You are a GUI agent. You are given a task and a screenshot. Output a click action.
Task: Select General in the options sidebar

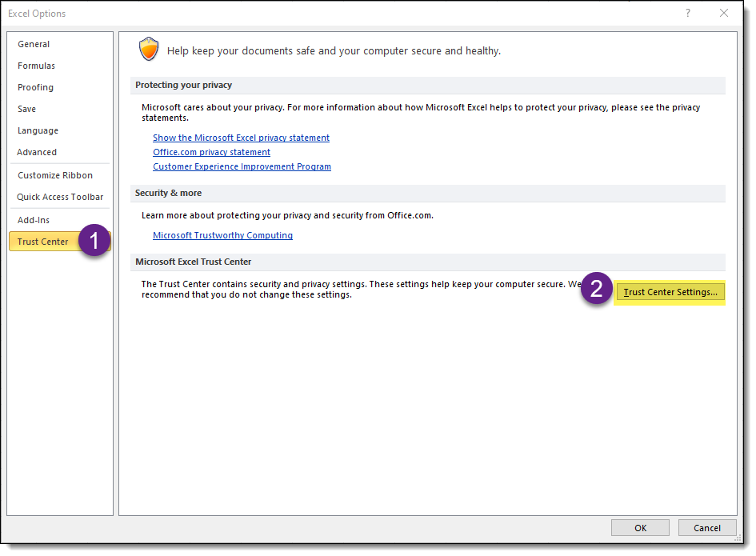34,44
